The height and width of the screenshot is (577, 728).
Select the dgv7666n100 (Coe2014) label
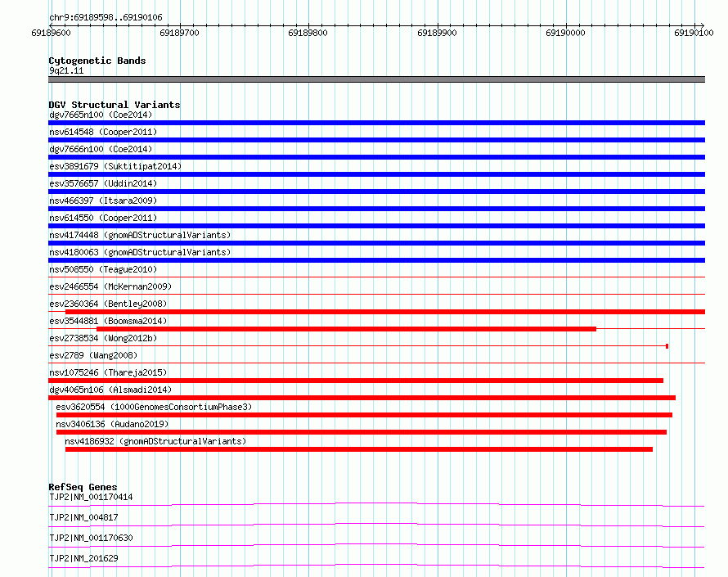pyautogui.click(x=101, y=149)
